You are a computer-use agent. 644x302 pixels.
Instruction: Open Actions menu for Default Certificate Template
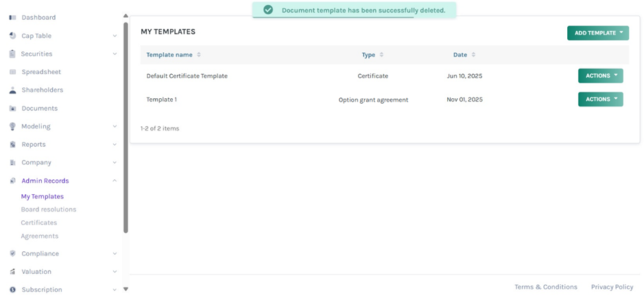click(600, 75)
